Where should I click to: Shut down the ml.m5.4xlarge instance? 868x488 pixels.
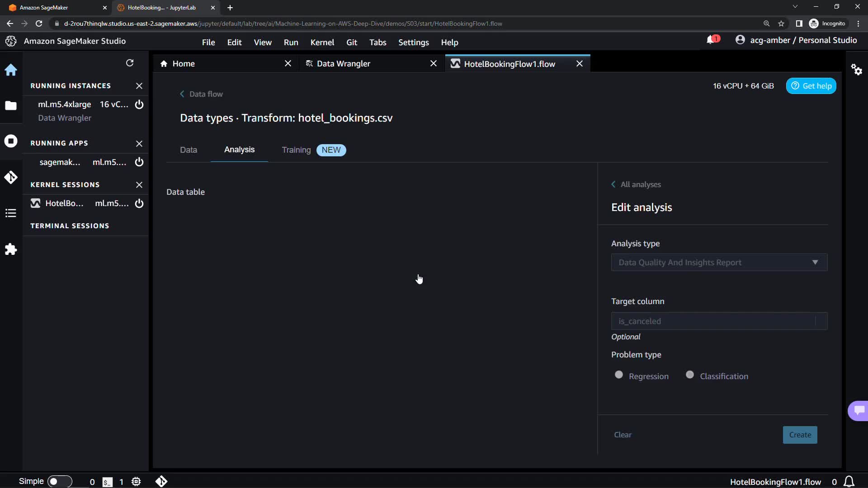click(x=139, y=104)
